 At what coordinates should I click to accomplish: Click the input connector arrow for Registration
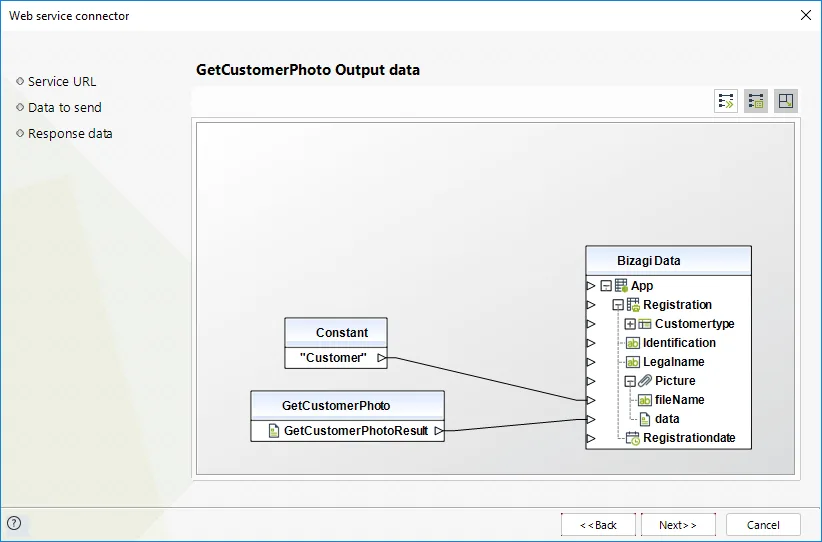point(591,305)
